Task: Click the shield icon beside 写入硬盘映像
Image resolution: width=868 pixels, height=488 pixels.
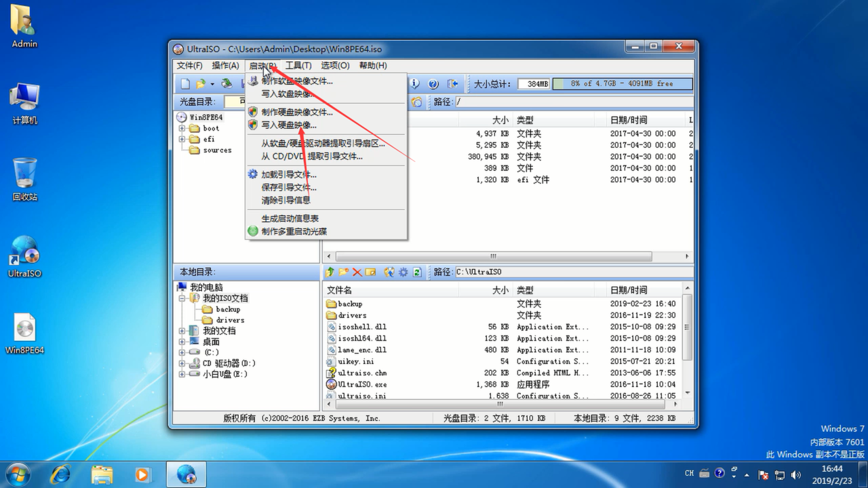Action: click(x=253, y=125)
